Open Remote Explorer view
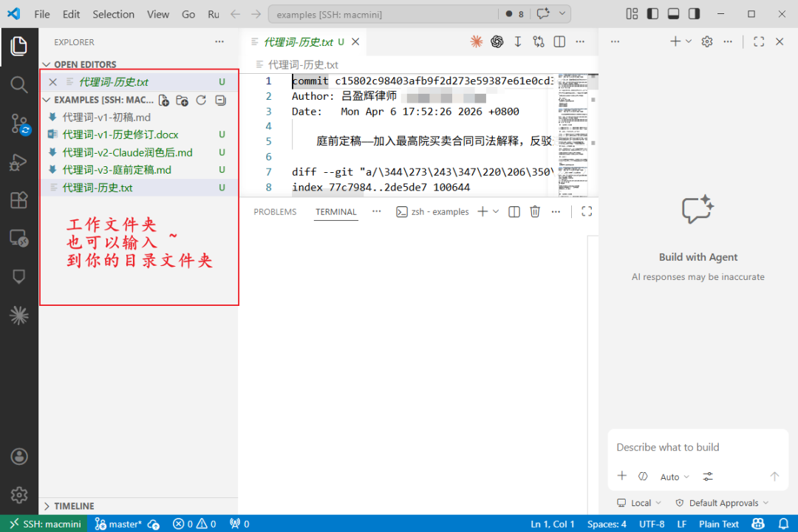 click(18, 238)
